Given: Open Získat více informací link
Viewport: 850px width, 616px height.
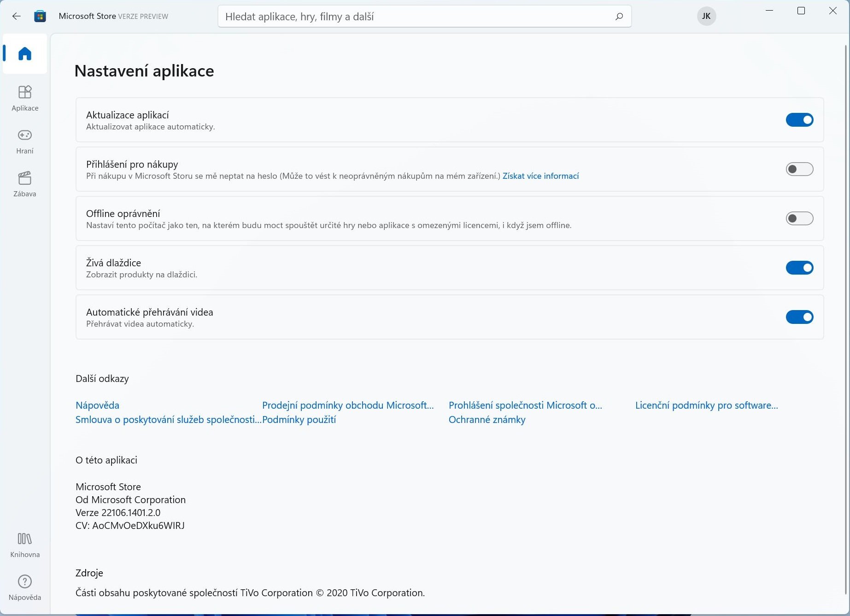Looking at the screenshot, I should 540,176.
